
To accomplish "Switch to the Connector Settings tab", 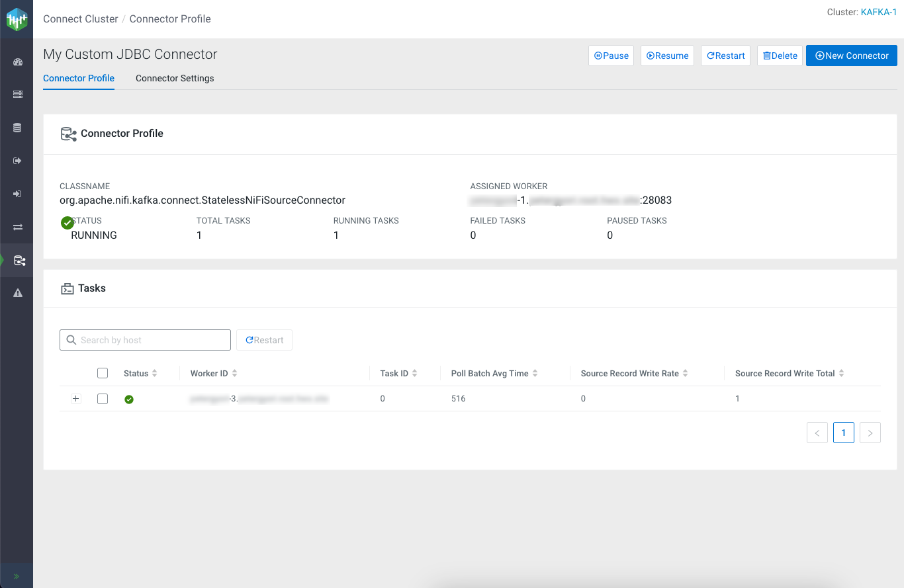I will (x=175, y=78).
